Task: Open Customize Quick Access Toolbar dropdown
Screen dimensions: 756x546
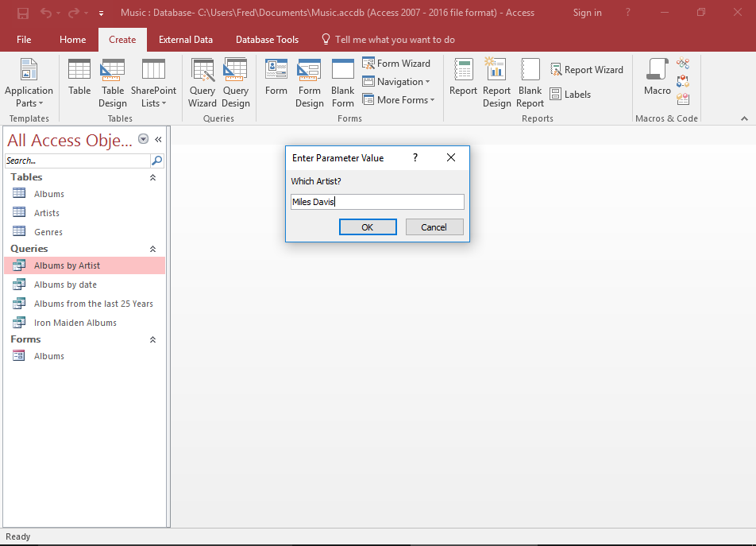Action: pos(102,14)
